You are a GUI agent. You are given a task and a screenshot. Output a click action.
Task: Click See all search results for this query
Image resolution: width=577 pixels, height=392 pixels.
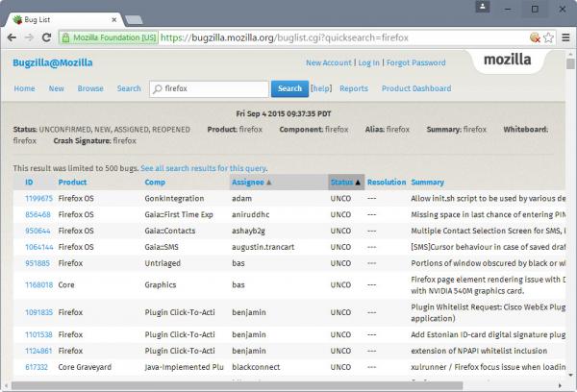pyautogui.click(x=204, y=168)
